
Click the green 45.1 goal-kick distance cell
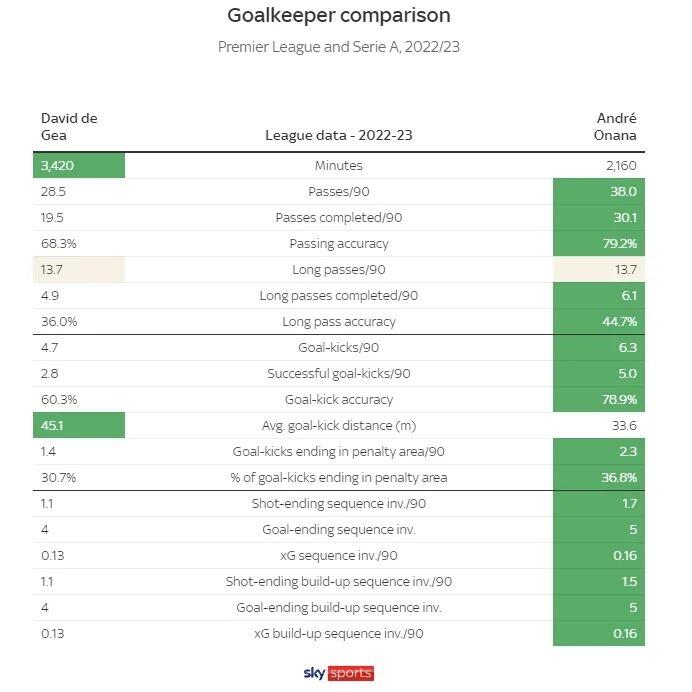pos(79,426)
